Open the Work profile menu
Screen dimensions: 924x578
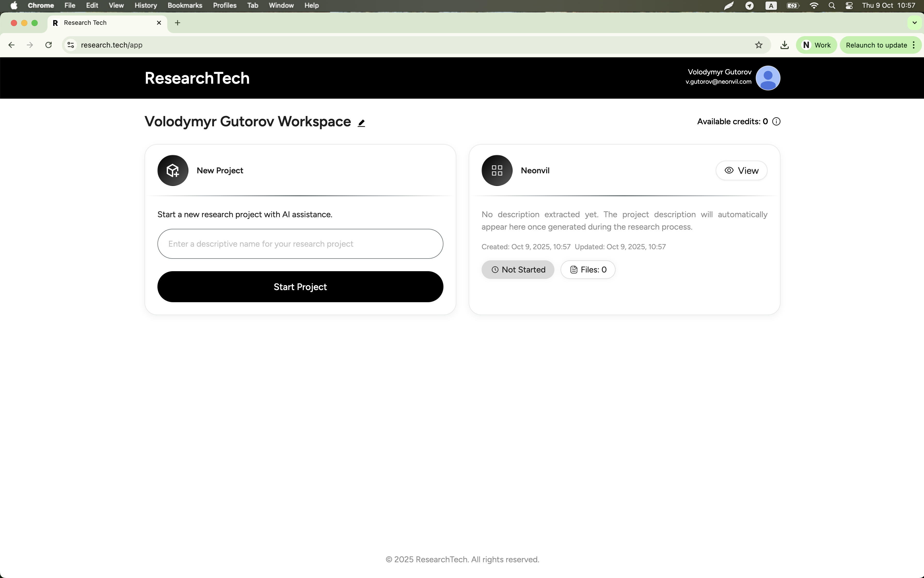coord(817,45)
